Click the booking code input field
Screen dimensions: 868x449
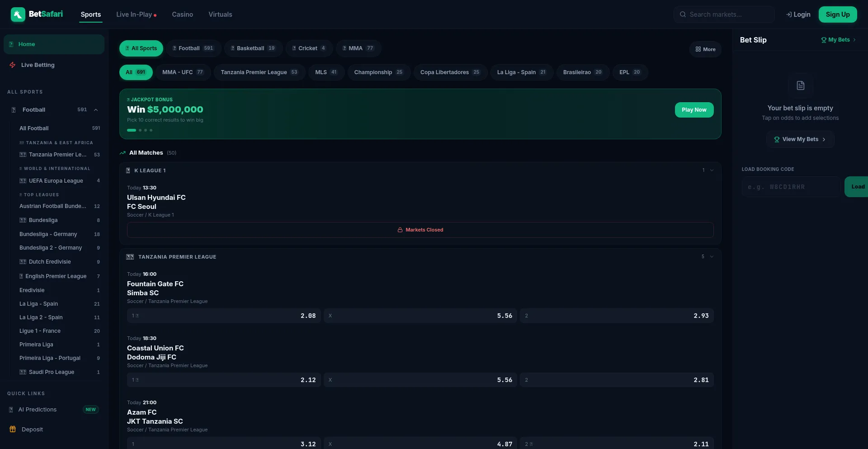pyautogui.click(x=791, y=187)
